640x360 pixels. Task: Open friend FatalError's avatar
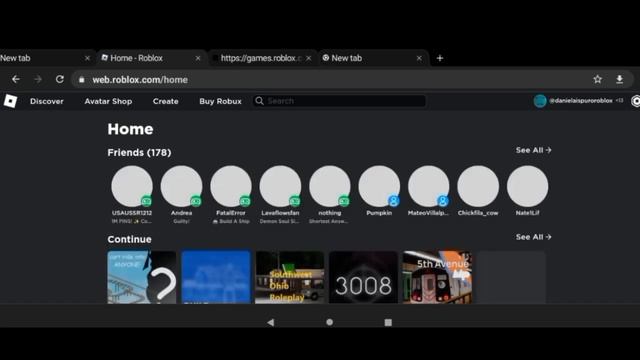coord(231,186)
